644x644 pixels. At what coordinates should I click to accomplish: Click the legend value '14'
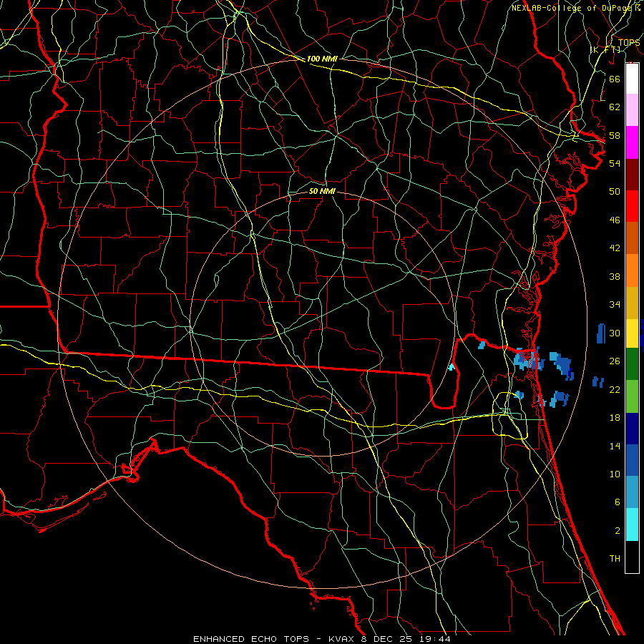[x=615, y=446]
